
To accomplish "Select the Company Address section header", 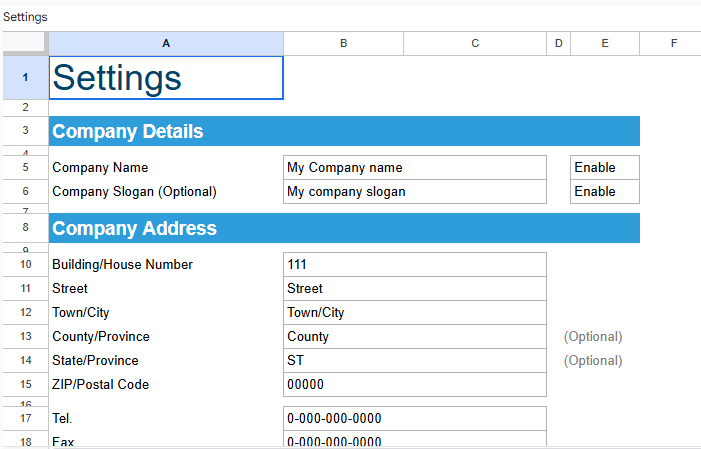I will pos(344,228).
